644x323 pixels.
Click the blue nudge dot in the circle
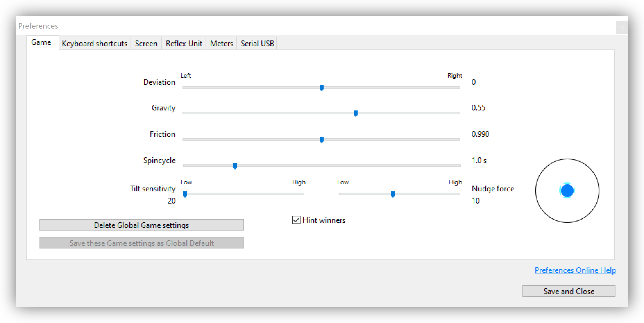tap(567, 191)
